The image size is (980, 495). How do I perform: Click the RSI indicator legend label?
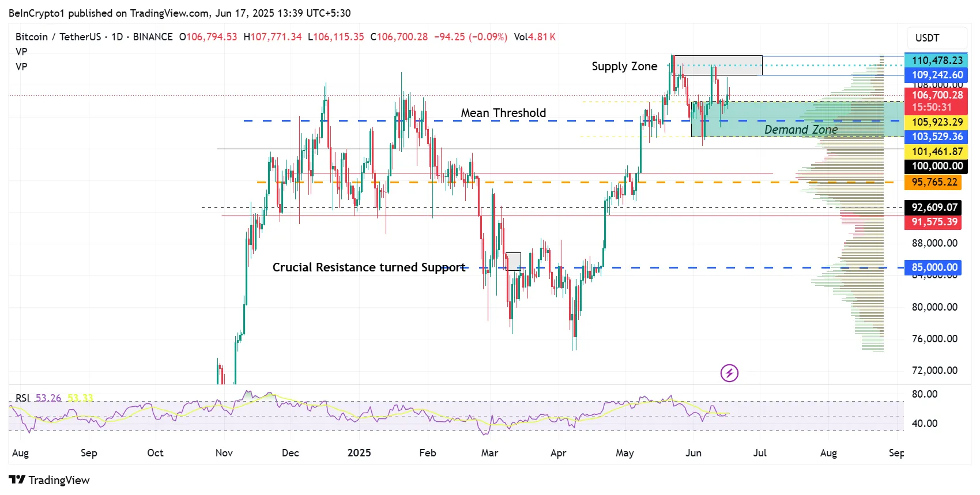tap(22, 398)
